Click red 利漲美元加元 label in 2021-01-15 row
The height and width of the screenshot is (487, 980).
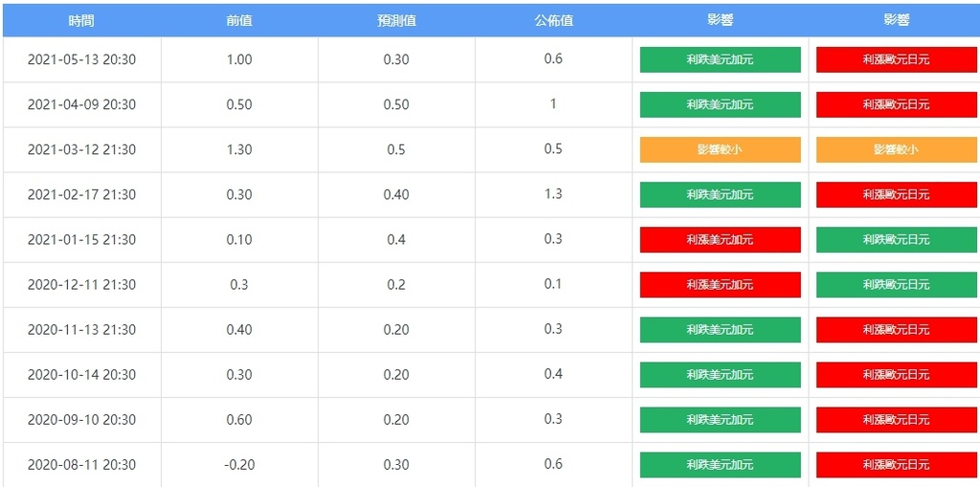tap(720, 239)
